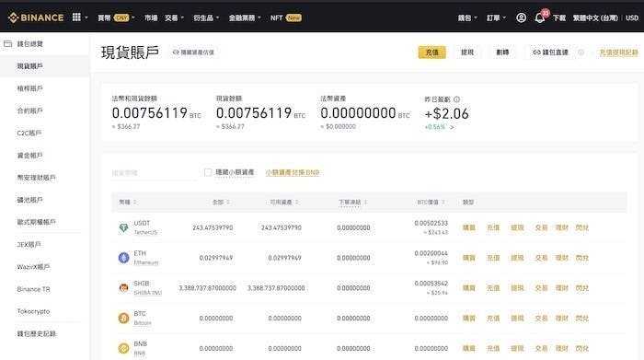Sort by the 下單凍結 frozen column
This screenshot has width=644, height=360.
click(352, 203)
